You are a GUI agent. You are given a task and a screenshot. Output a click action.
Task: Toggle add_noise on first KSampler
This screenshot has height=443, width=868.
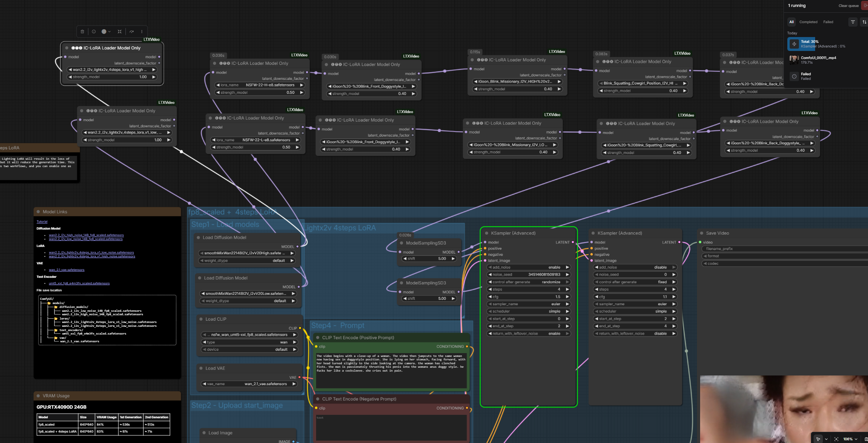[528, 267]
